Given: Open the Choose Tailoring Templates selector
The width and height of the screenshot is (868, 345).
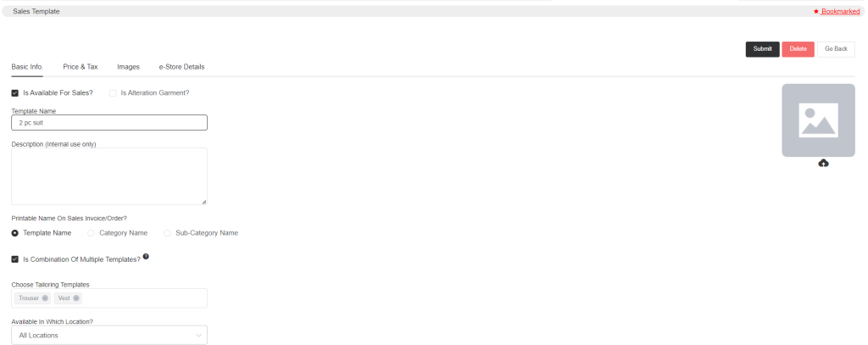Looking at the screenshot, I should (109, 298).
